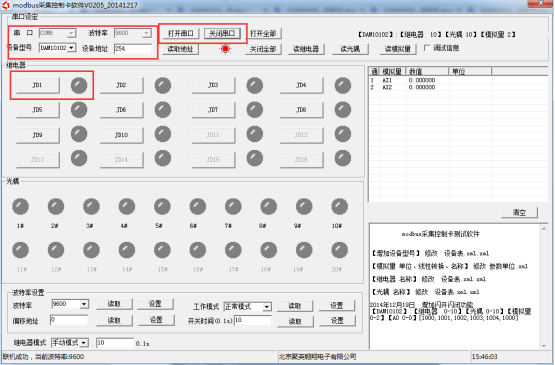555x365 pixels.
Task: Click the log panel scrollbar down arrow
Action: point(543,346)
